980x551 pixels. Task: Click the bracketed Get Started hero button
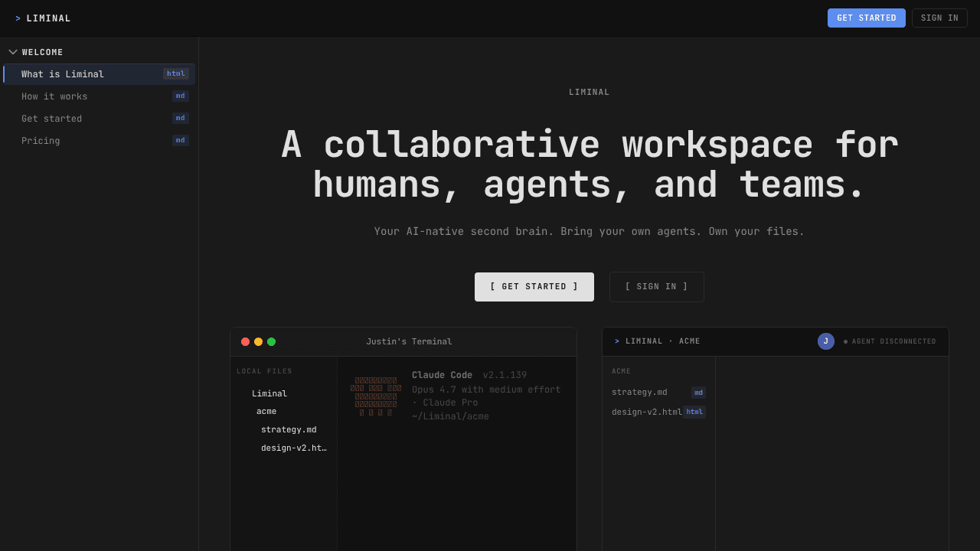tap(534, 287)
